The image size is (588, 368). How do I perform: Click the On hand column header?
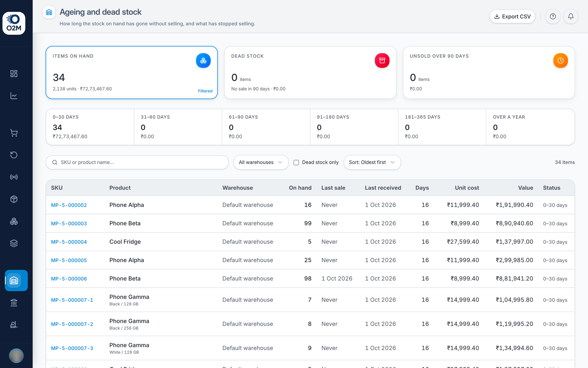point(300,188)
